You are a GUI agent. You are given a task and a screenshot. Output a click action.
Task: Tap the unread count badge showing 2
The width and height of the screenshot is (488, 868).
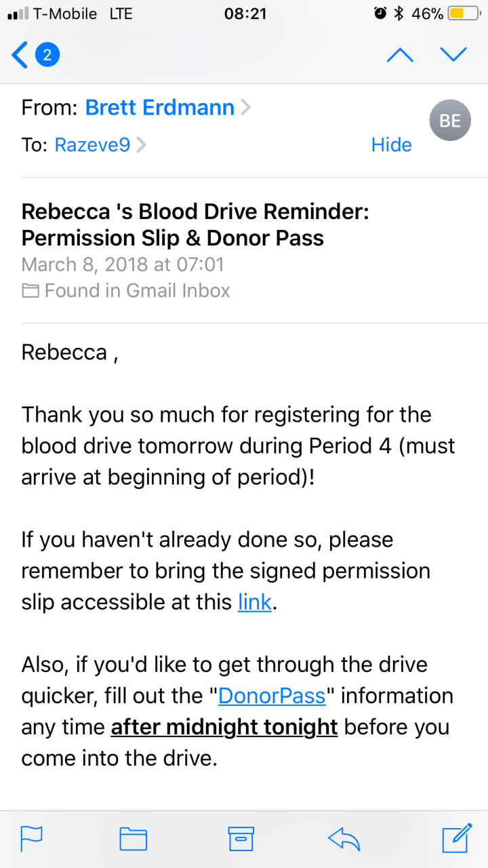coord(47,55)
